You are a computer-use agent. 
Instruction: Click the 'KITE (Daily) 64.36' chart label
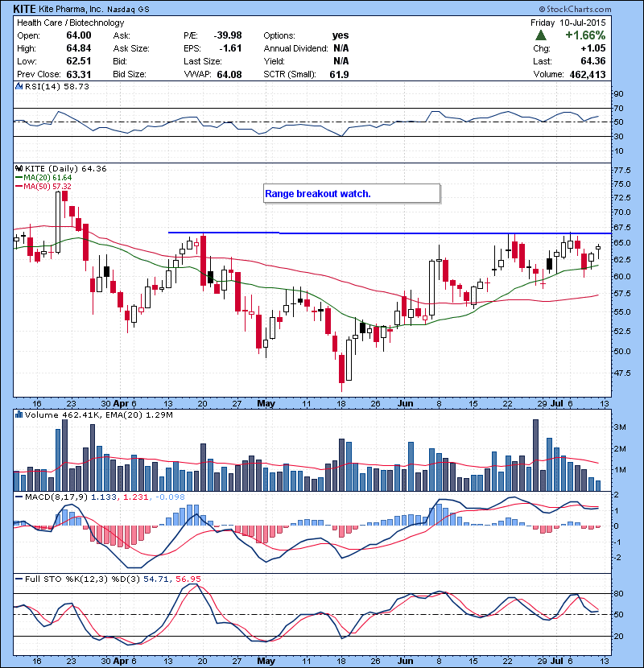pos(66,169)
